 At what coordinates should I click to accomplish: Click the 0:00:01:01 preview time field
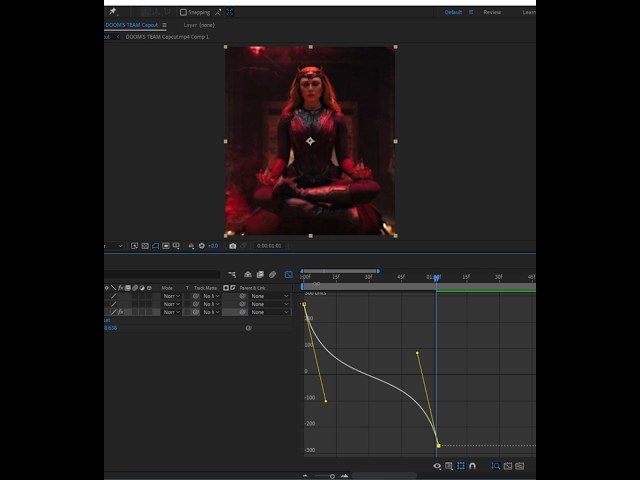[269, 246]
